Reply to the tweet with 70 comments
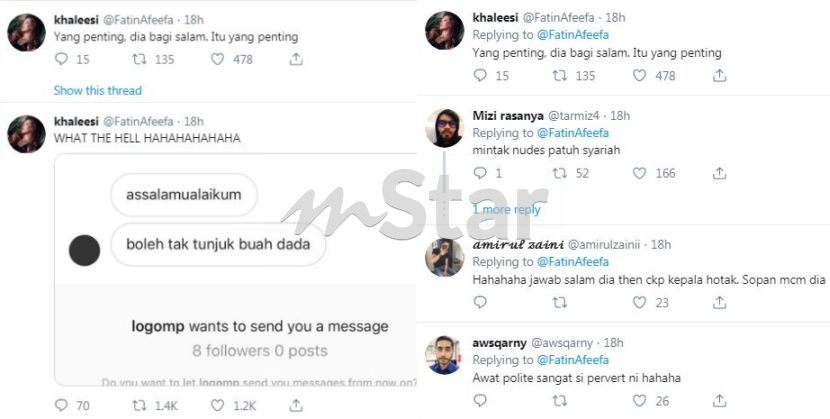830x419 pixels. click(x=61, y=406)
